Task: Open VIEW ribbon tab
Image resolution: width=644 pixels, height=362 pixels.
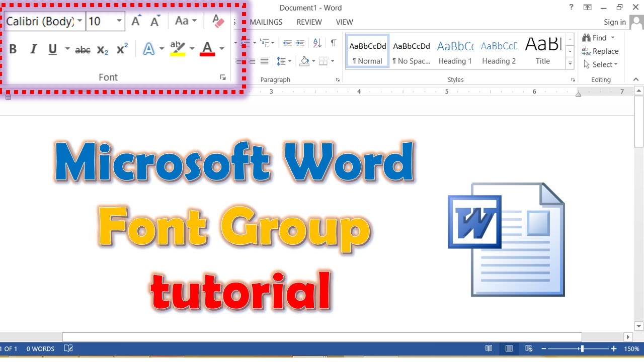Action: [344, 22]
